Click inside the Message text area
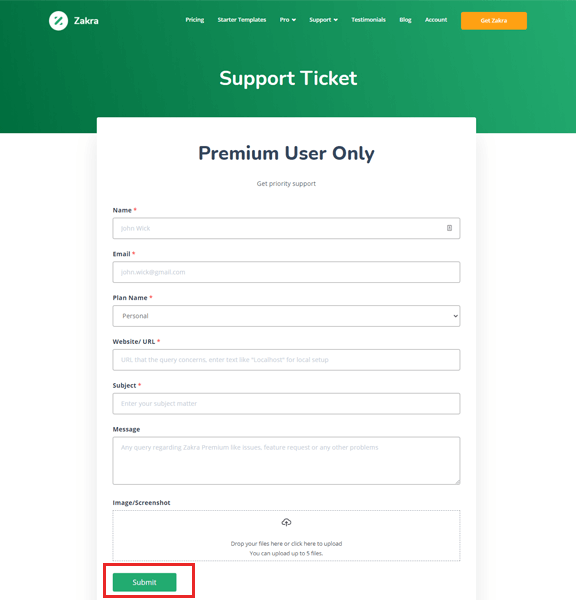The height and width of the screenshot is (600, 576). click(x=286, y=461)
